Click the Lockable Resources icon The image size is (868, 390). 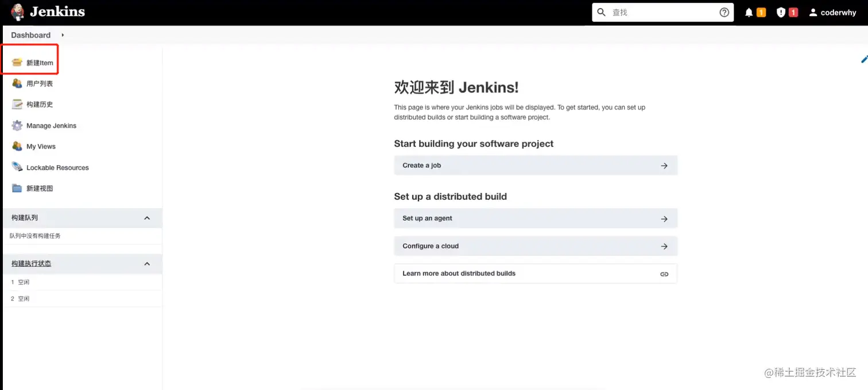point(17,167)
